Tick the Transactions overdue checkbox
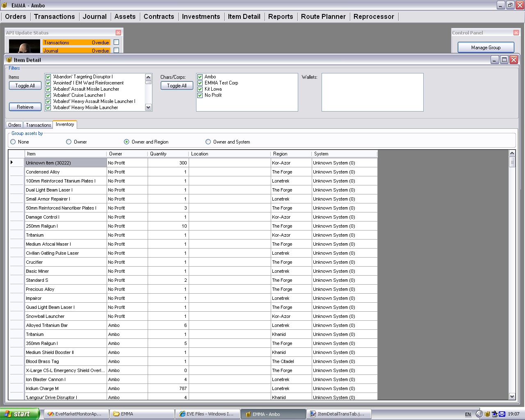Viewport: 525px width, 420px height. coord(116,42)
